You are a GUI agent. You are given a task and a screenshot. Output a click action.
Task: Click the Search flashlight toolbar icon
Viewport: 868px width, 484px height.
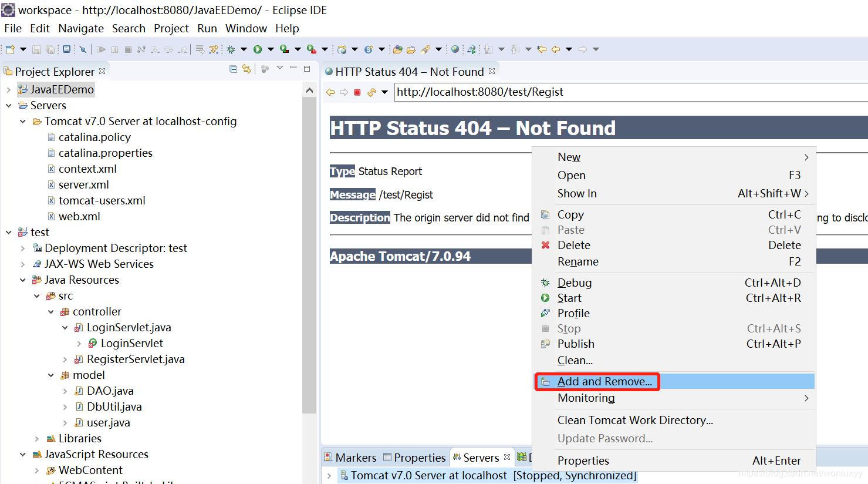425,49
